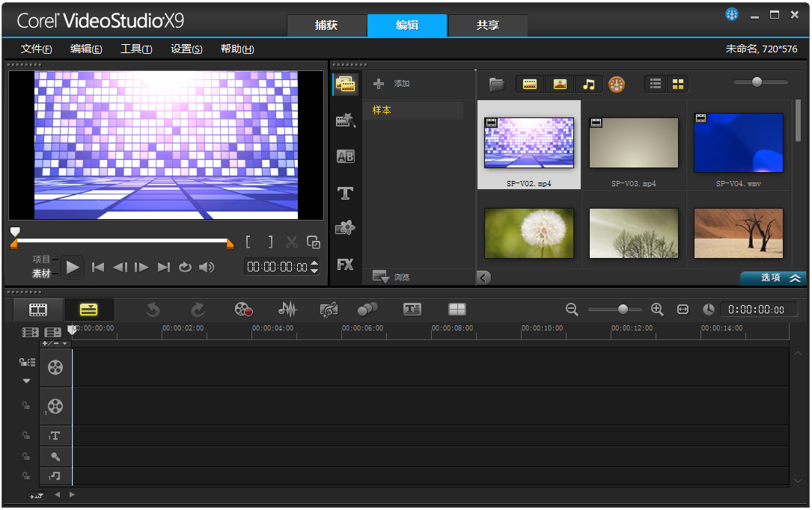Image resolution: width=812 pixels, height=510 pixels.
Task: Open the 帮助(H) menu
Action: pos(237,49)
